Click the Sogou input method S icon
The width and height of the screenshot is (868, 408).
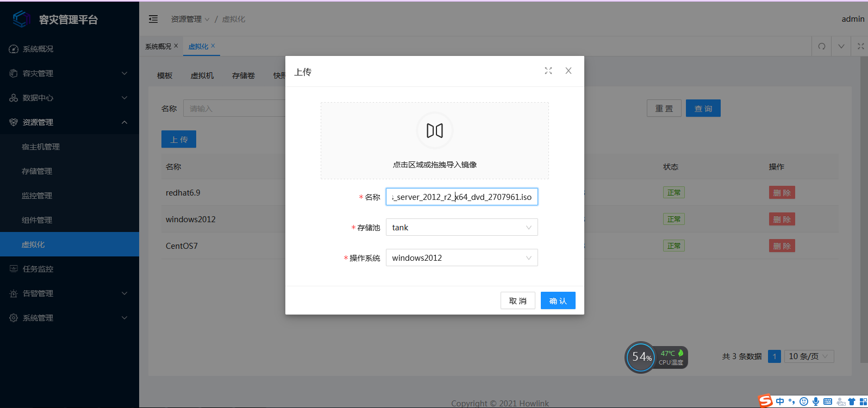[x=766, y=401]
